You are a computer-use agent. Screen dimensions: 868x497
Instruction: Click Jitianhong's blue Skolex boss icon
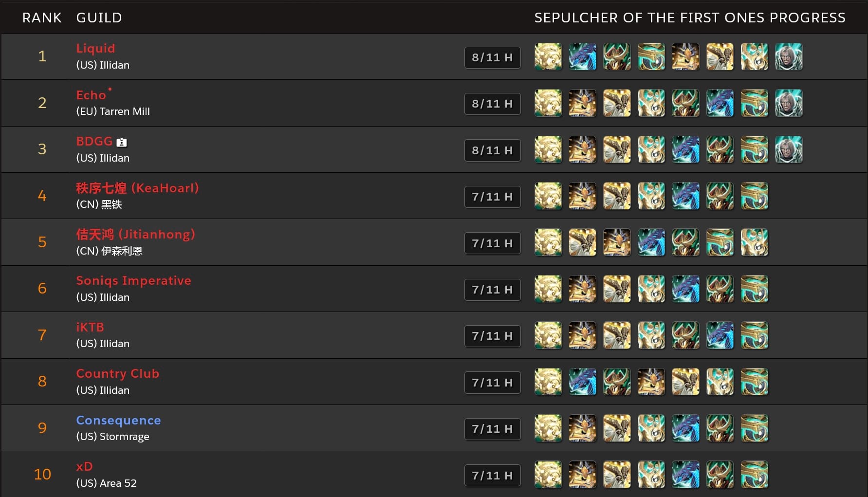[651, 242]
